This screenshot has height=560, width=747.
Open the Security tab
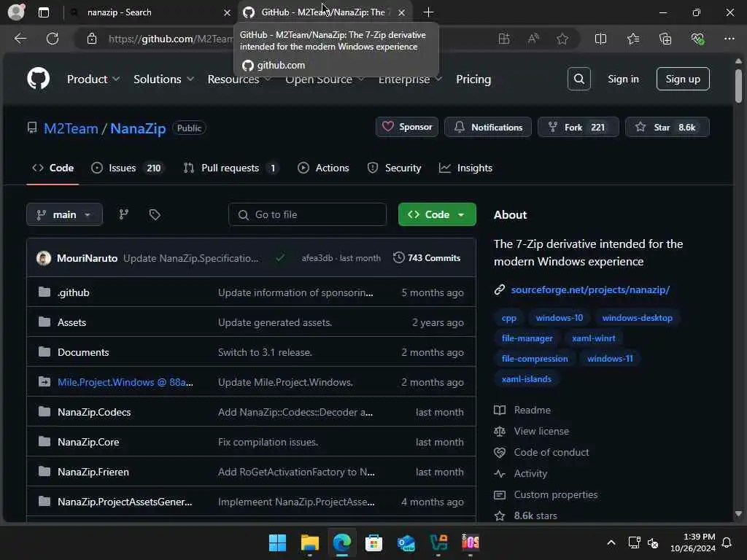click(395, 168)
